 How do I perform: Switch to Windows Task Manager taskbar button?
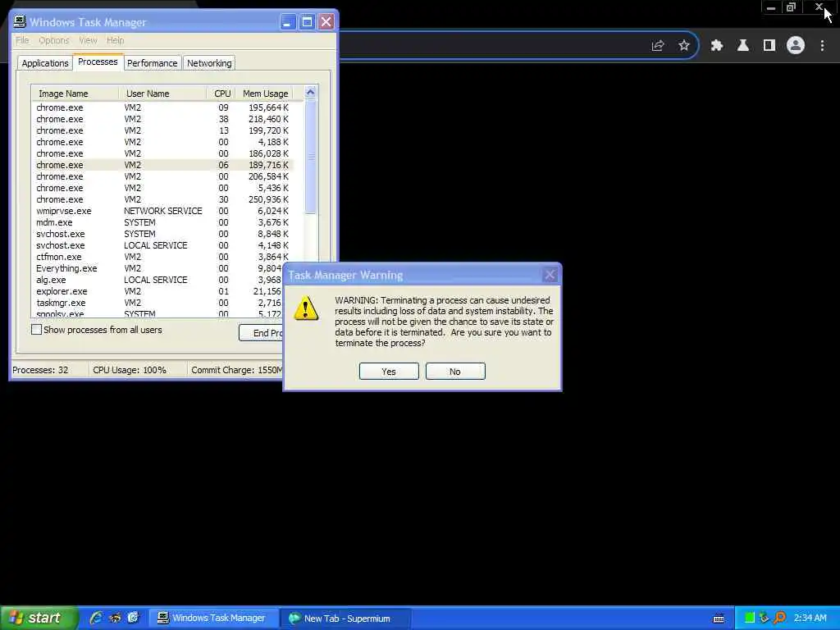213,618
